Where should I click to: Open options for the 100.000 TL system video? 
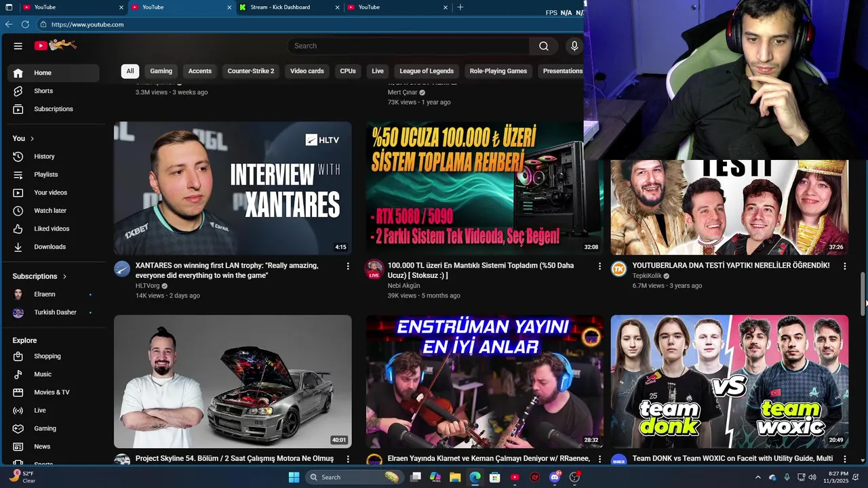[599, 266]
